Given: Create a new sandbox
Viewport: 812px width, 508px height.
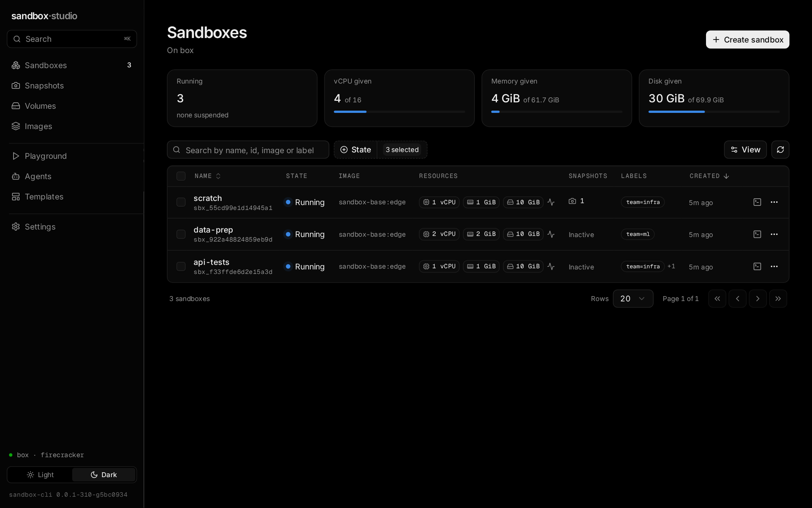Looking at the screenshot, I should (747, 40).
